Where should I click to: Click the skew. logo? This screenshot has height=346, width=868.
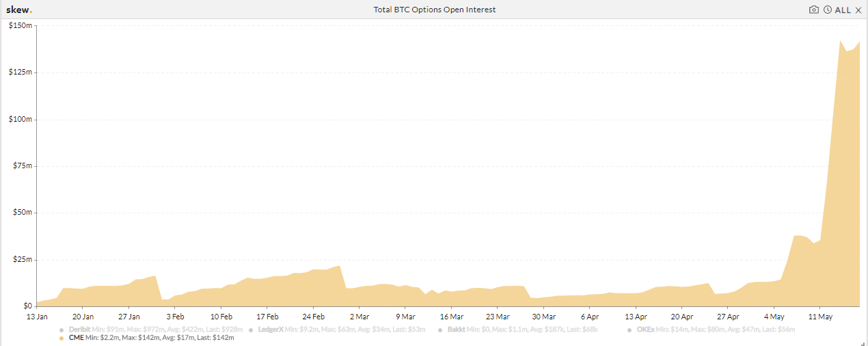[x=18, y=10]
